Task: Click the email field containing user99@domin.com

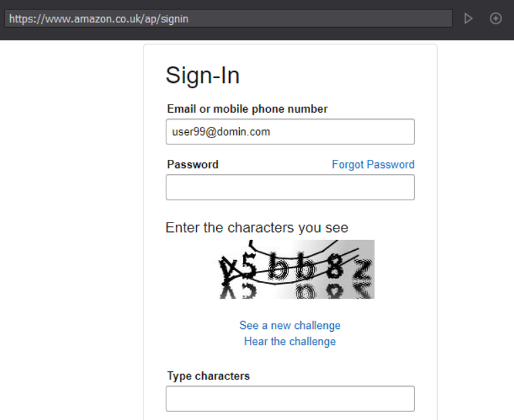Action: pyautogui.click(x=290, y=131)
